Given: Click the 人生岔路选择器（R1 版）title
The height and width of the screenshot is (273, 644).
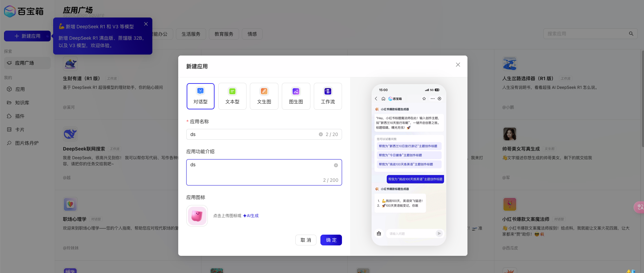Looking at the screenshot, I should pyautogui.click(x=528, y=78).
